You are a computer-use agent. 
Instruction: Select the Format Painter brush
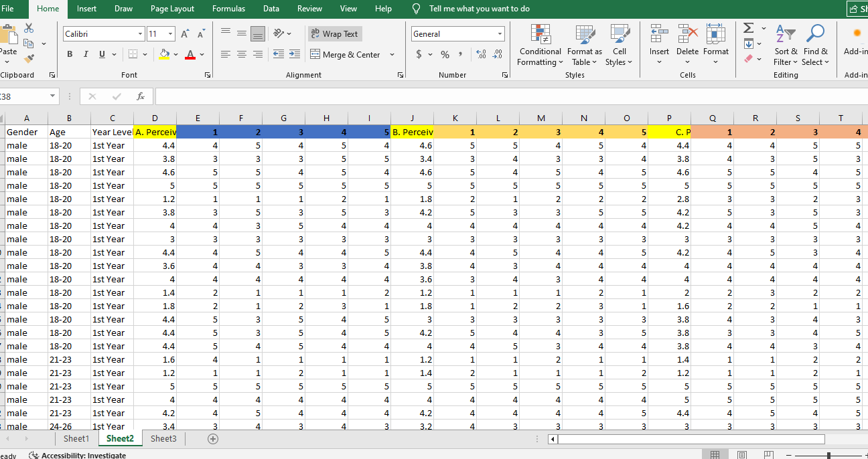click(x=29, y=59)
